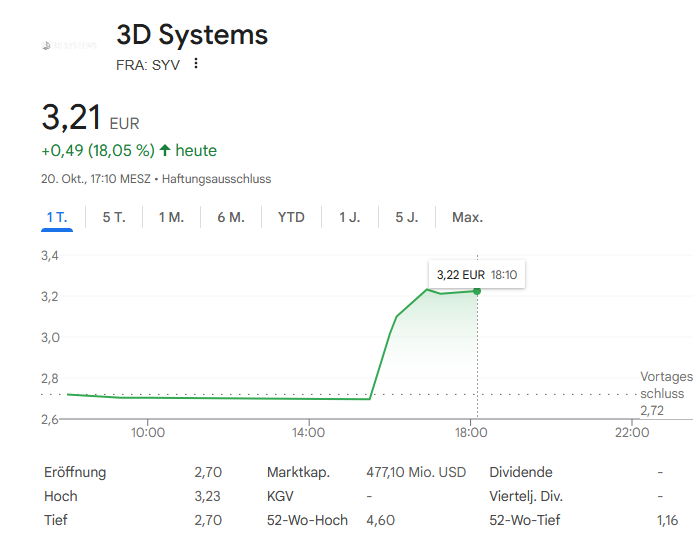This screenshot has width=695, height=545.
Task: Click the Marktkap. value 477,10 Mio. USD
Action: pos(416,472)
